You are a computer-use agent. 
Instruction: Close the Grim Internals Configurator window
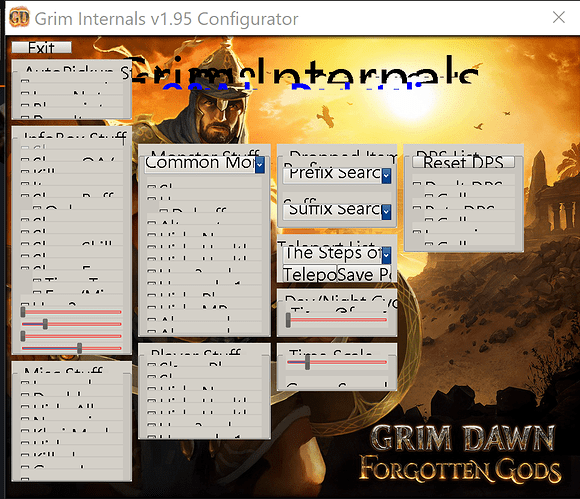coord(559,17)
